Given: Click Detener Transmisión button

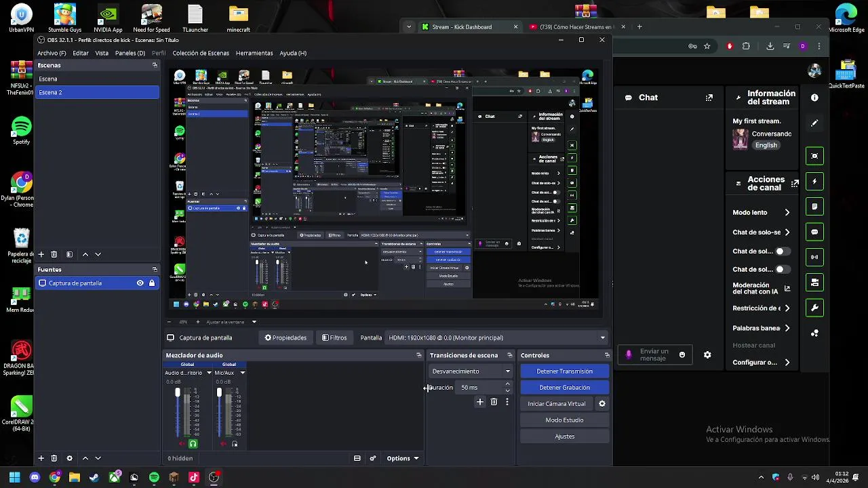Looking at the screenshot, I should 564,371.
